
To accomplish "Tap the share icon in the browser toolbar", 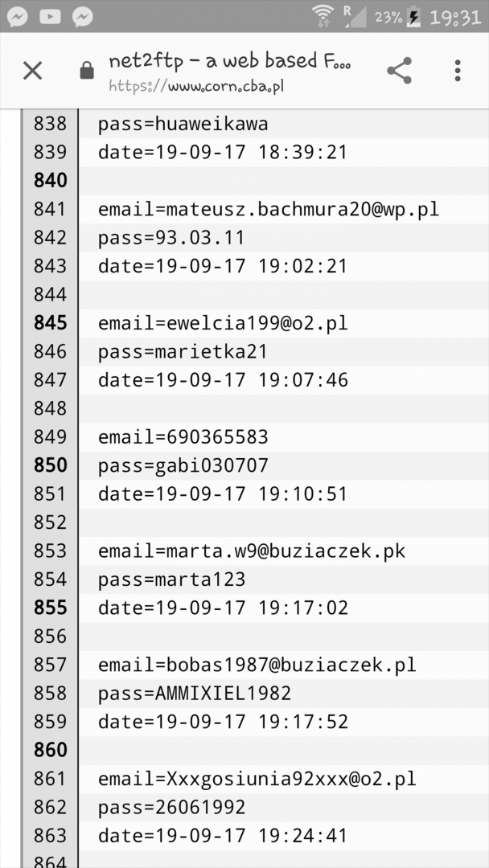I will click(x=399, y=71).
